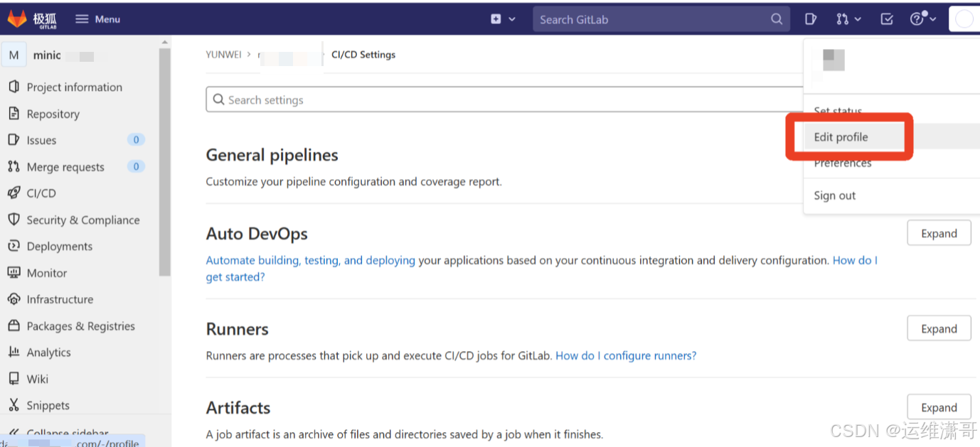980x447 pixels.
Task: Select Edit profile from user menu
Action: 841,137
